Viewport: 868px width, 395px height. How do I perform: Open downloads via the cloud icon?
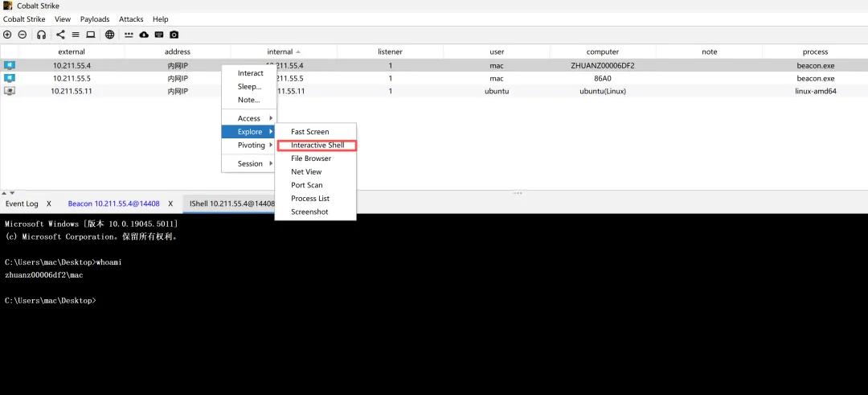coord(144,35)
